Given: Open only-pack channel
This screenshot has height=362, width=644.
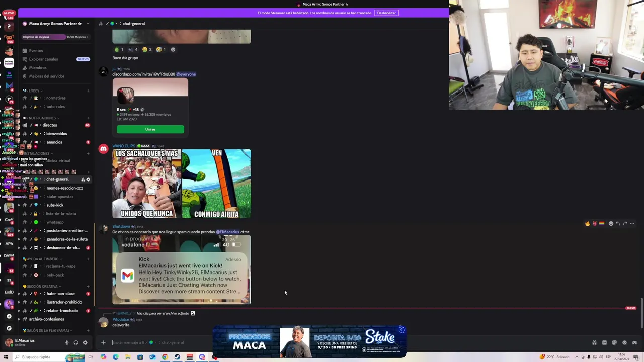Looking at the screenshot, I should click(55, 275).
